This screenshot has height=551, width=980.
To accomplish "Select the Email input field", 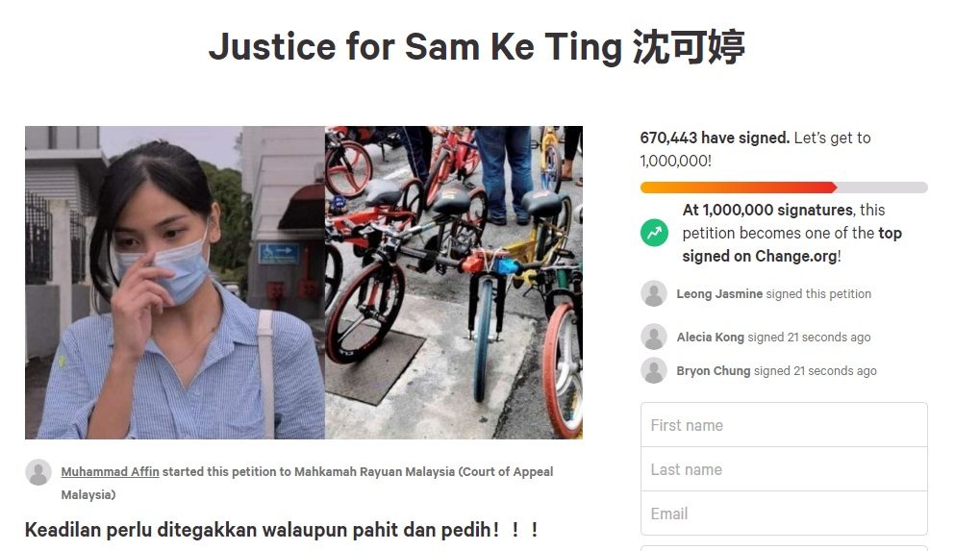I will (x=784, y=513).
